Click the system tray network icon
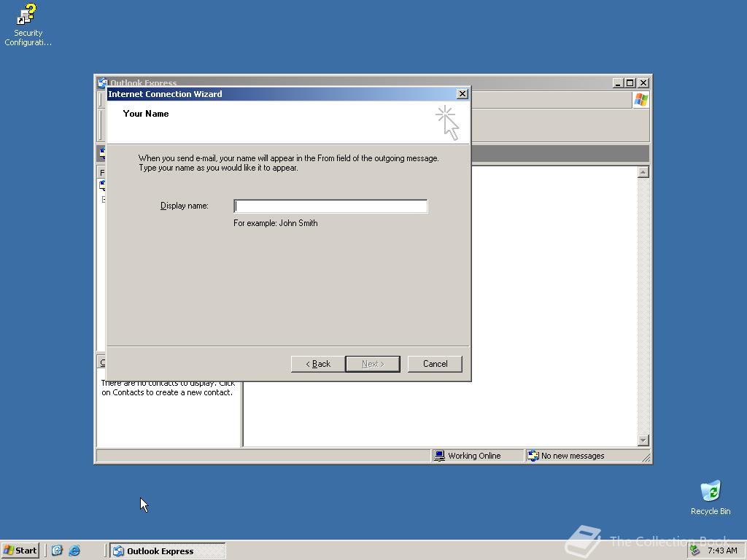The image size is (747, 560). click(x=694, y=551)
